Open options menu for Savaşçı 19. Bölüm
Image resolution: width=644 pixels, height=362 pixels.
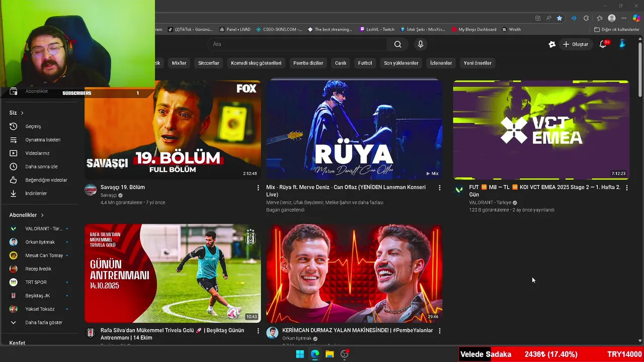tap(258, 188)
